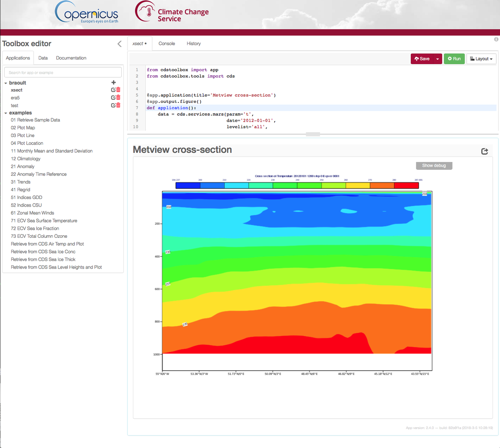
Task: Open the Layout dropdown
Action: [481, 59]
